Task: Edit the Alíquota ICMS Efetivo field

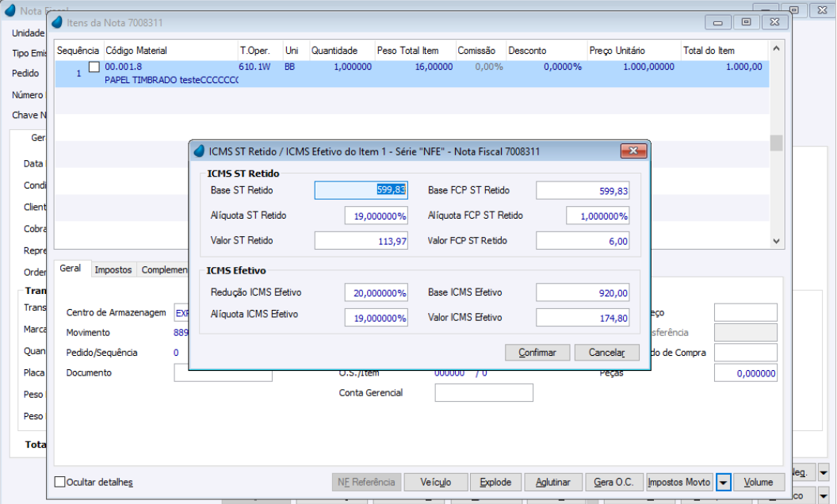Action: [376, 318]
